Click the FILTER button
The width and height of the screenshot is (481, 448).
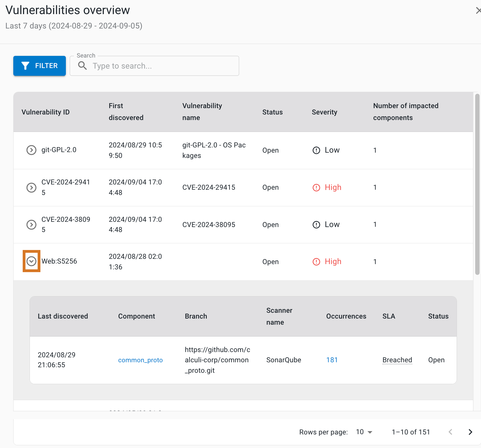tap(40, 66)
